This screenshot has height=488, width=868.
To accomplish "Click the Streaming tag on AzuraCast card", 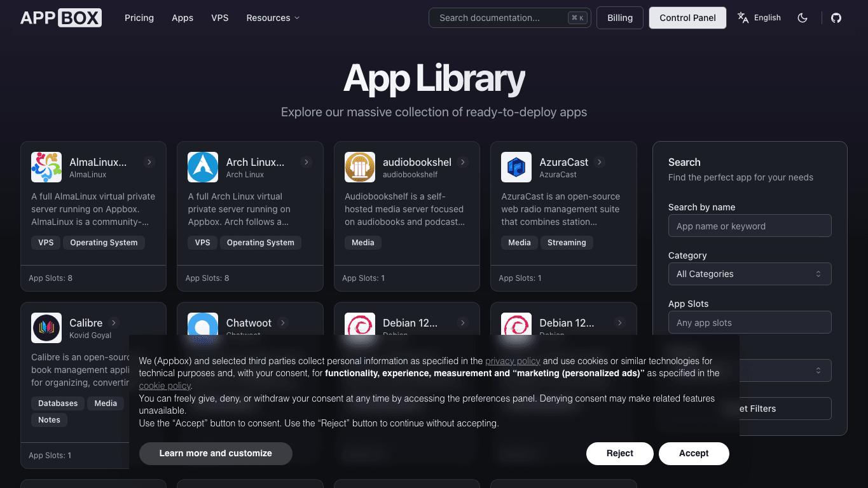I will 567,243.
